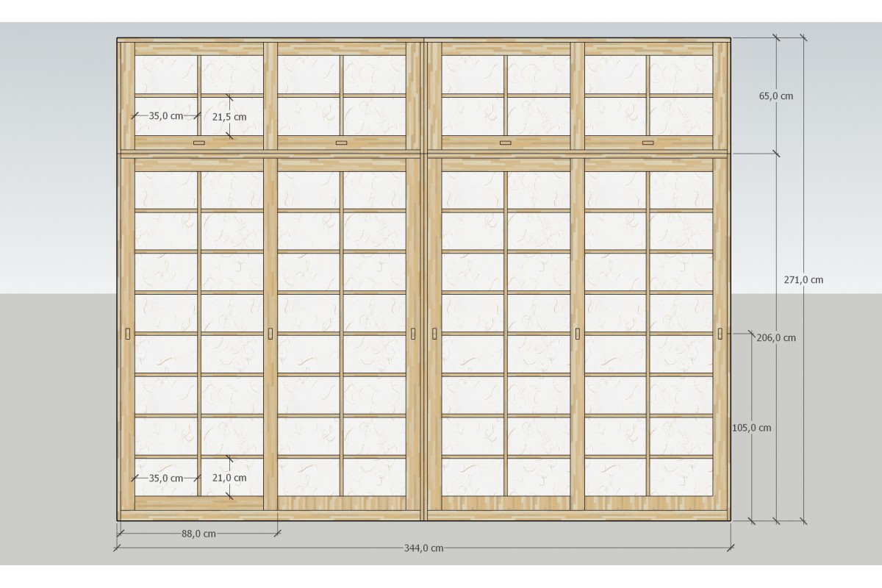Click the 344,0 cm total width label

[x=424, y=548]
